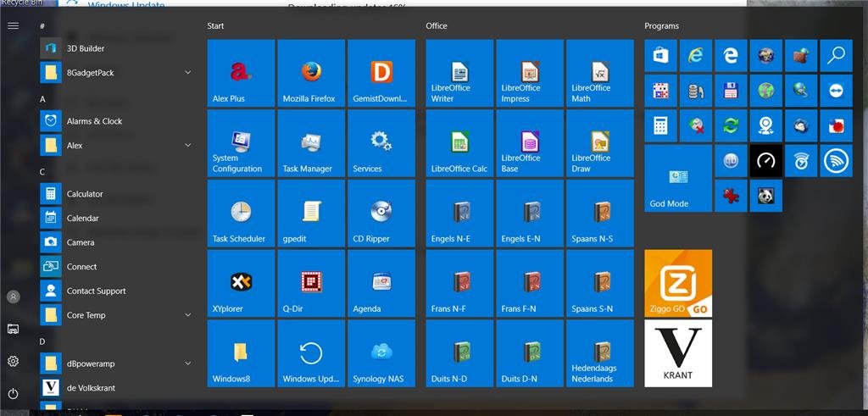868x416 pixels.
Task: Launch Mozilla Firefox tile
Action: pyautogui.click(x=311, y=73)
